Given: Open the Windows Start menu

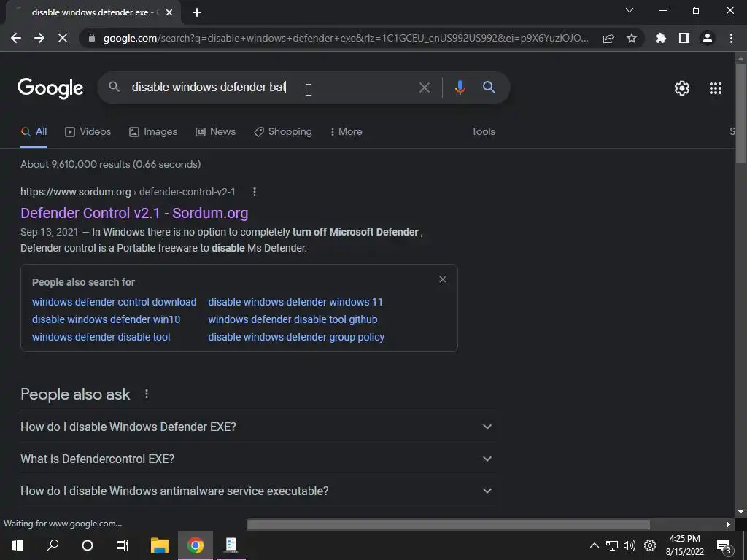Looking at the screenshot, I should point(18,545).
